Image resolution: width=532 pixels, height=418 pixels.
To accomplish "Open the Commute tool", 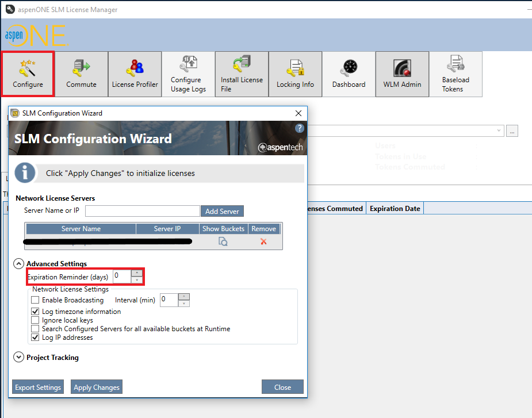I will click(82, 74).
